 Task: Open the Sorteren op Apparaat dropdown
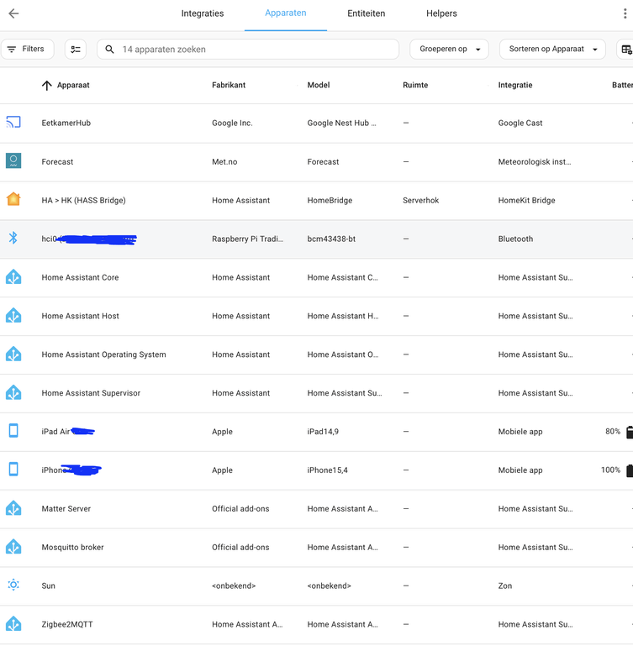(x=552, y=50)
